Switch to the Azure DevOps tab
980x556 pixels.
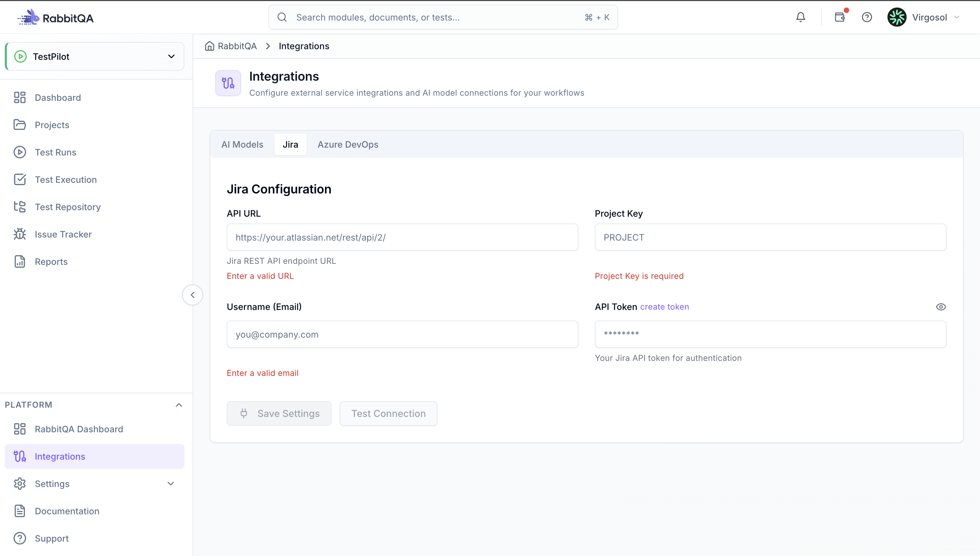(348, 144)
